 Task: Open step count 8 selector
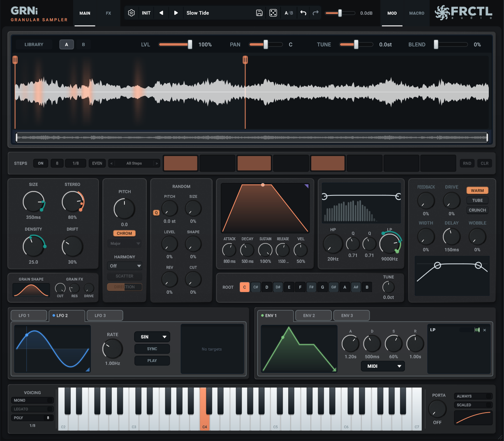click(57, 163)
